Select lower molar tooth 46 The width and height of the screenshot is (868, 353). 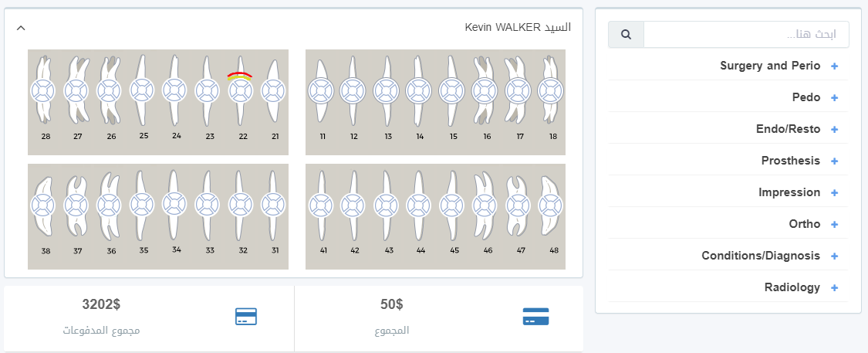tap(485, 205)
